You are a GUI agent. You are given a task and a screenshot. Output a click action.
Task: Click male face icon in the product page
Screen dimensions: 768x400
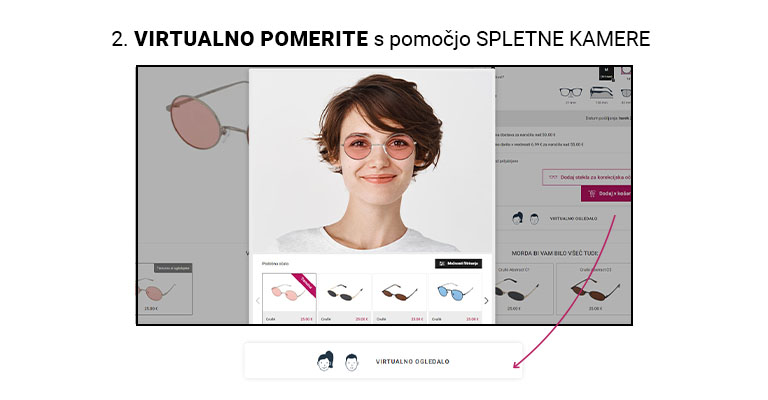coord(534,219)
